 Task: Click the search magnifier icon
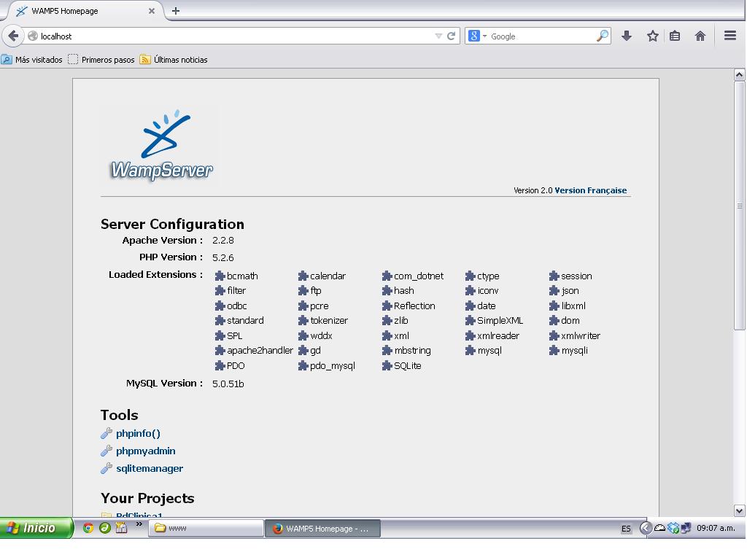click(x=603, y=36)
